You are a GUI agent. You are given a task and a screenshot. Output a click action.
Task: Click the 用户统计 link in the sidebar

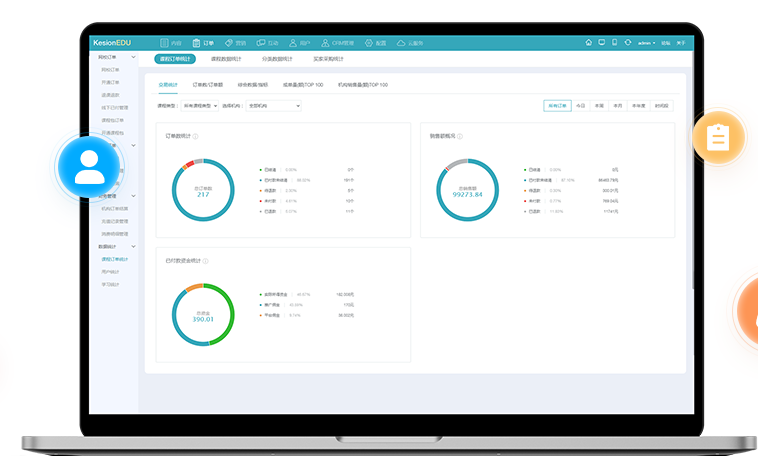click(x=110, y=272)
